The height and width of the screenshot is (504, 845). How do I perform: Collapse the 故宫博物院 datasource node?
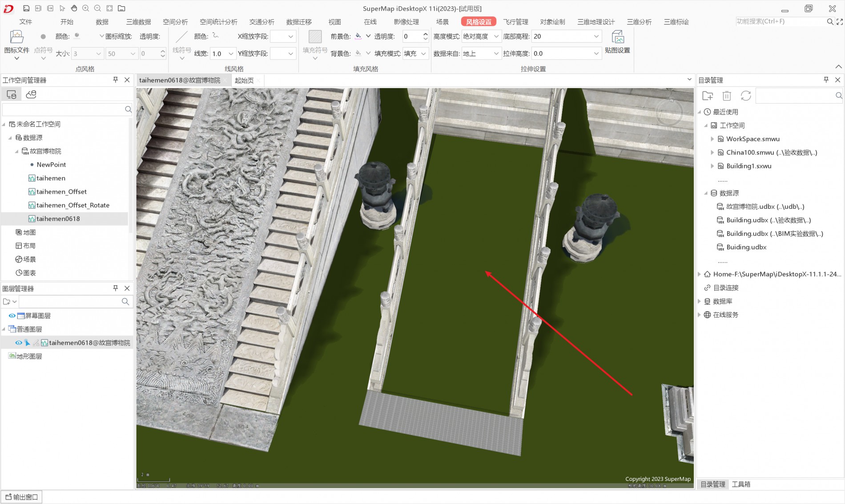click(x=16, y=151)
